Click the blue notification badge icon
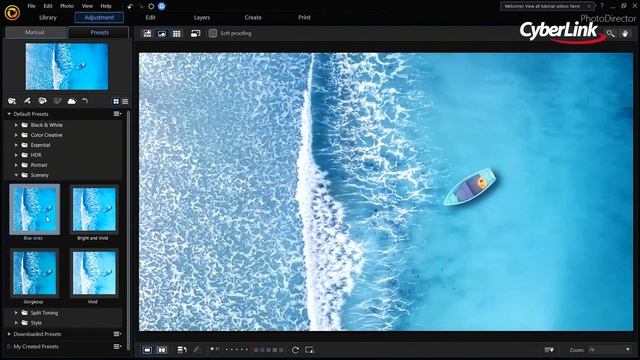The height and width of the screenshot is (360, 640). pyautogui.click(x=162, y=6)
